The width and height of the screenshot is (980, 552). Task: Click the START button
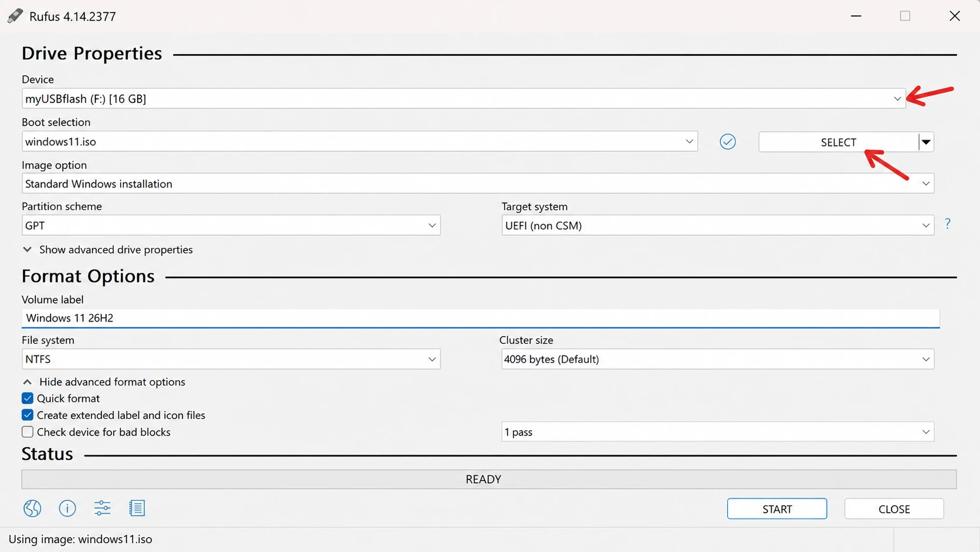click(777, 509)
